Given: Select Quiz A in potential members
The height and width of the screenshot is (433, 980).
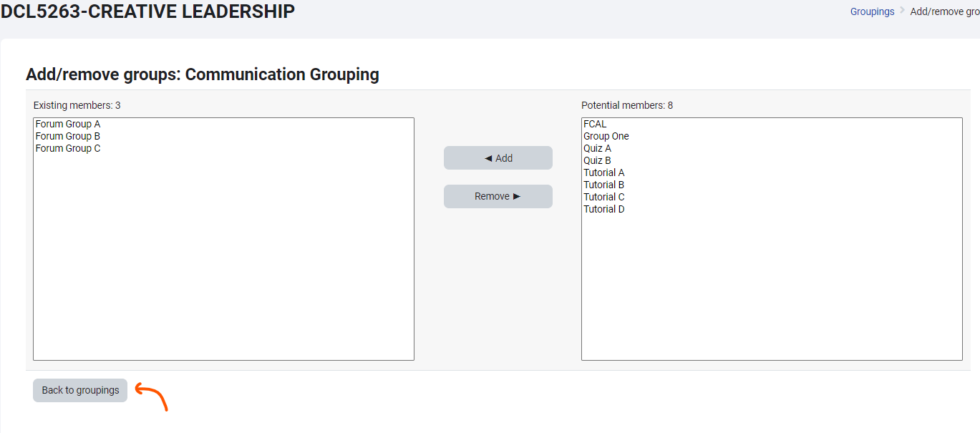Looking at the screenshot, I should coord(597,148).
